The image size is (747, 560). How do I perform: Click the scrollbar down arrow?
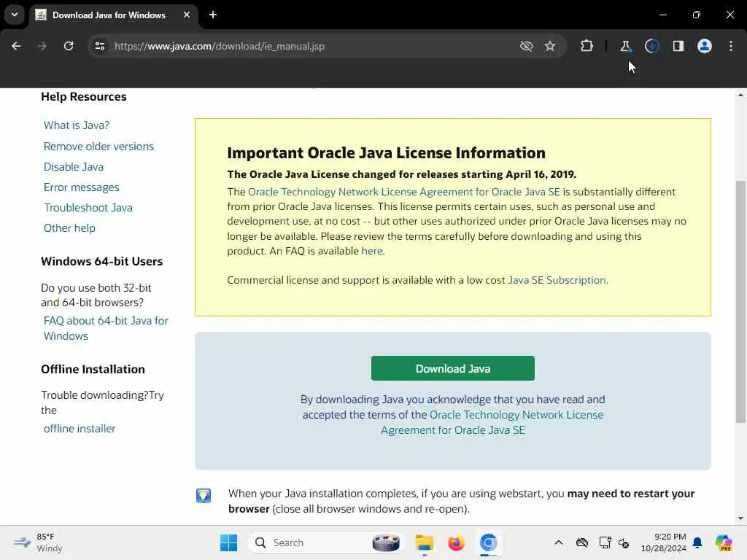pos(740,518)
